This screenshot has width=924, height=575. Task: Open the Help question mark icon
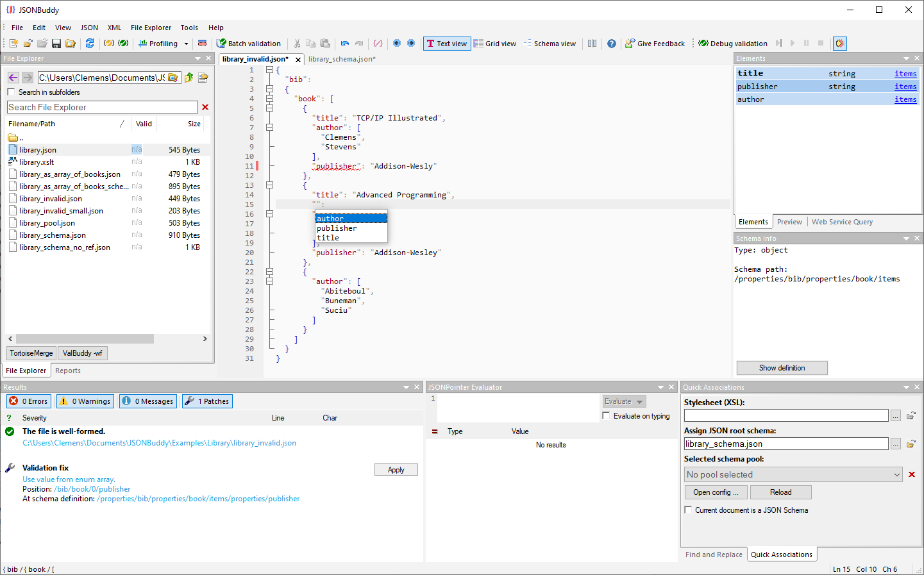coord(612,44)
